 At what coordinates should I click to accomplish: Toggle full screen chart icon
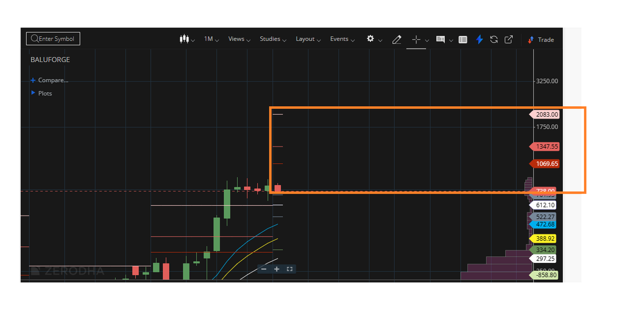(290, 269)
